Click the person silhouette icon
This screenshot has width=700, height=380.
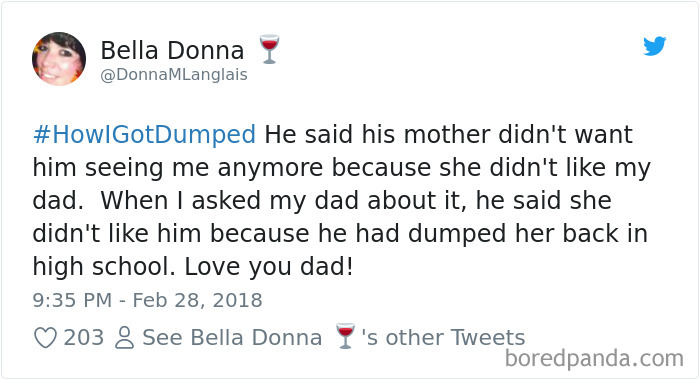tap(124, 338)
